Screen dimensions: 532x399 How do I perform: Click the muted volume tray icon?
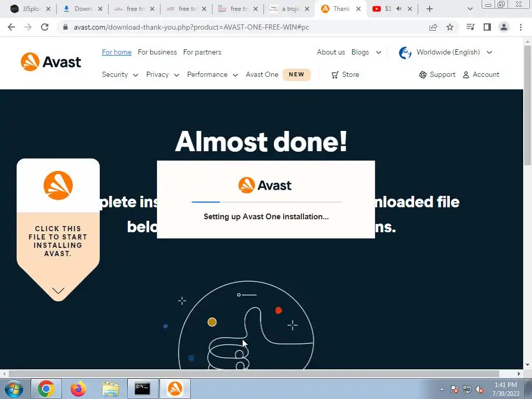pos(480,389)
